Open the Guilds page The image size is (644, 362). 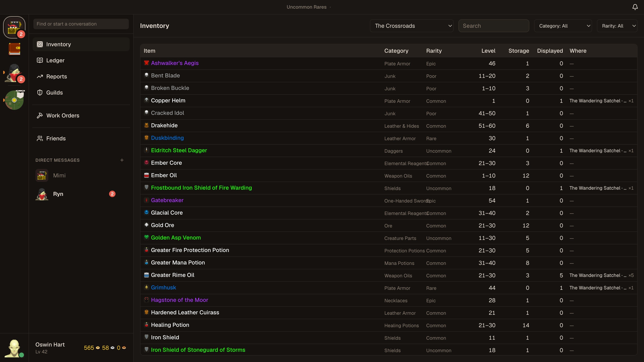click(81, 93)
